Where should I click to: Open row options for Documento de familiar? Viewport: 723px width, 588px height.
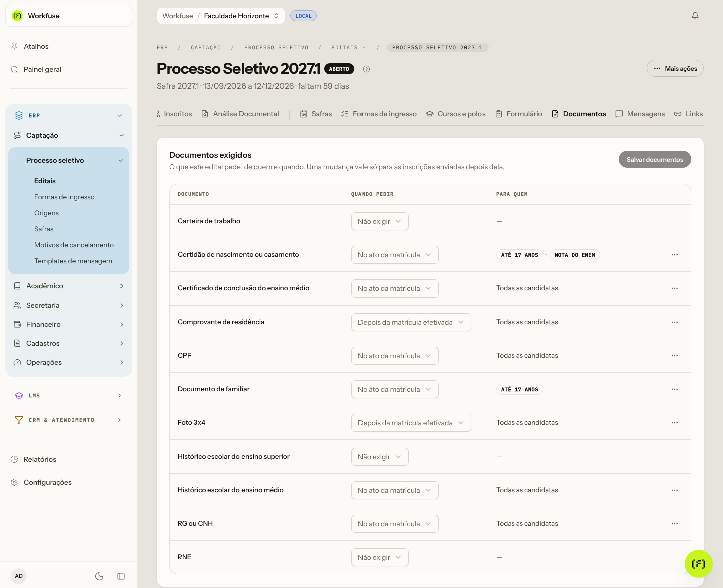click(675, 389)
